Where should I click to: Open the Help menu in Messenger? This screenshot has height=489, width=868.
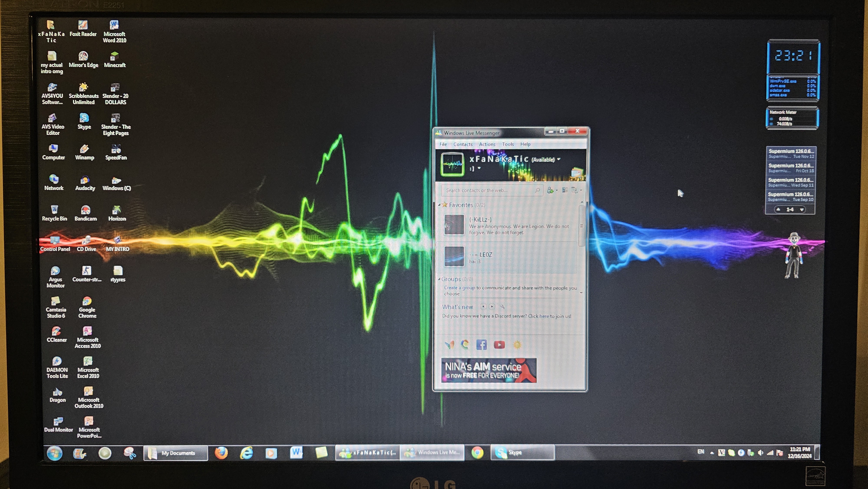[525, 144]
